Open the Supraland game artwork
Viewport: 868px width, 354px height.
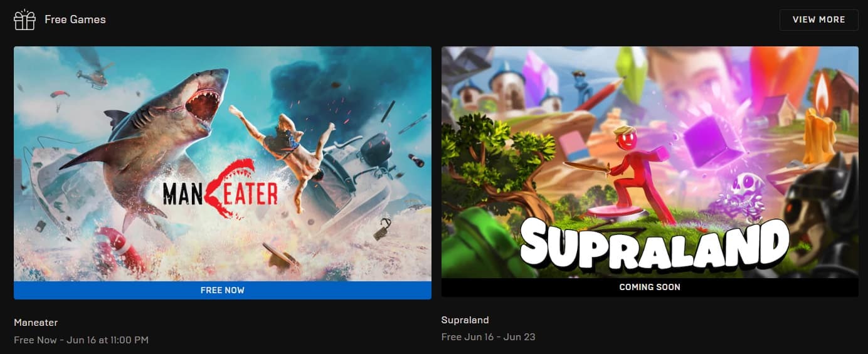pos(650,162)
